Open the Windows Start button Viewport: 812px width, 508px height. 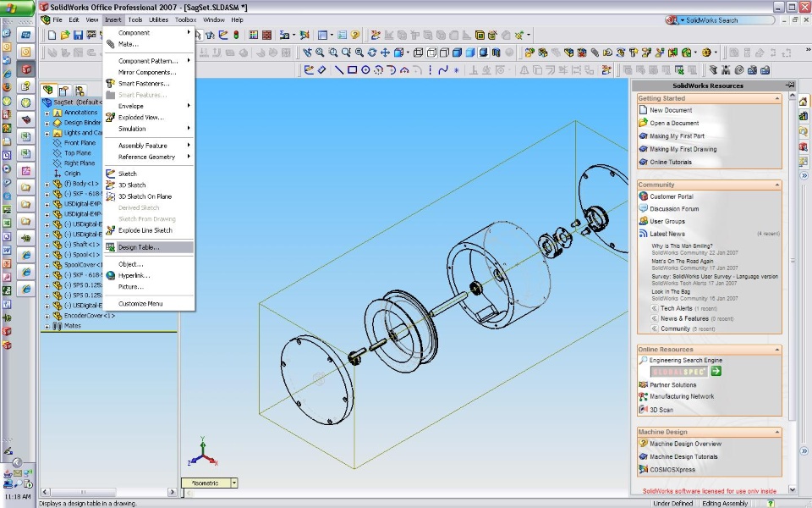(17, 8)
